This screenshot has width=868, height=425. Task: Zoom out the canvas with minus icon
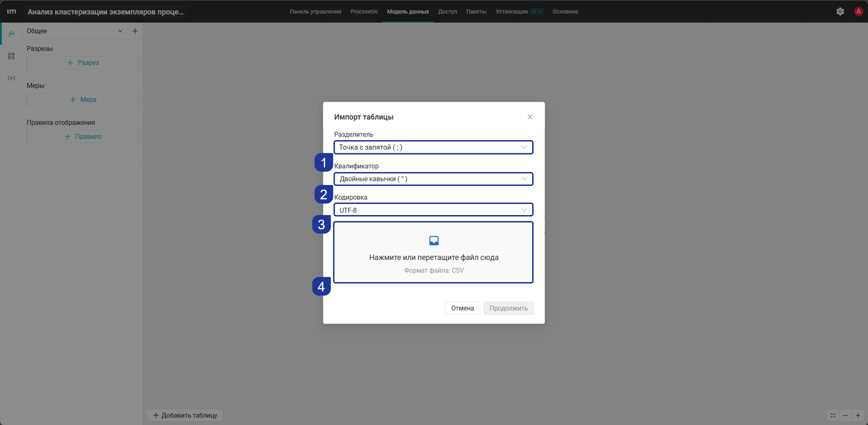(x=845, y=415)
